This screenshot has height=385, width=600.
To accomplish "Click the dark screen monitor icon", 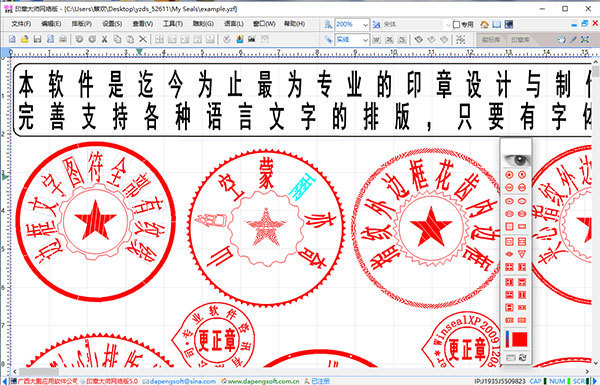I will (x=509, y=24).
